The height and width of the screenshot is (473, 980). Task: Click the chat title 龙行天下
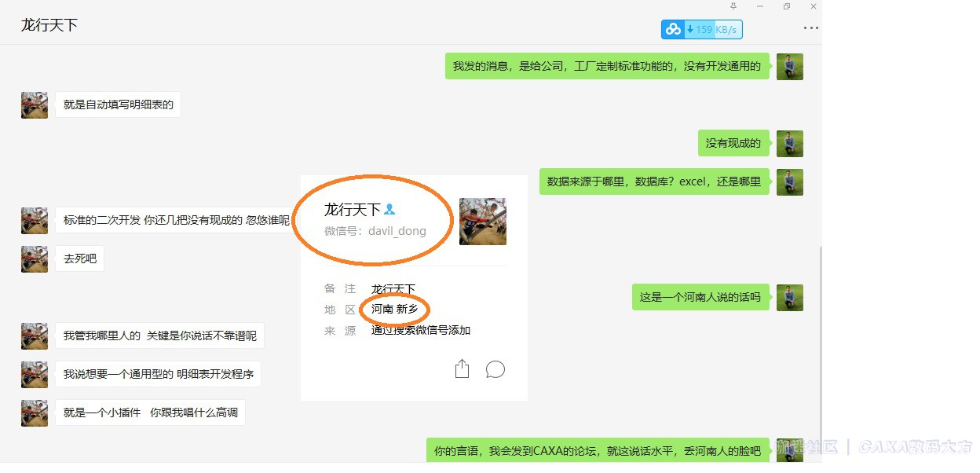(x=49, y=25)
